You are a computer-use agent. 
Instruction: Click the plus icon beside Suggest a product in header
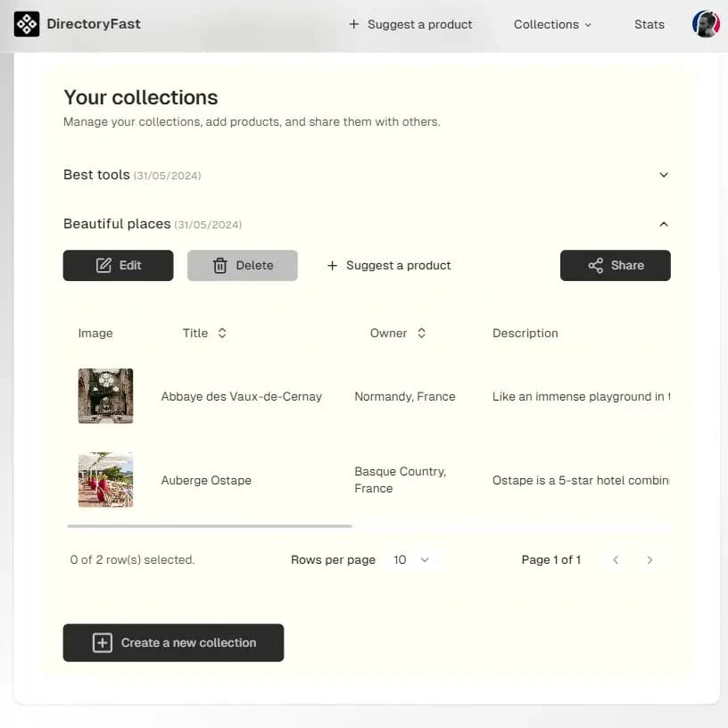(354, 24)
